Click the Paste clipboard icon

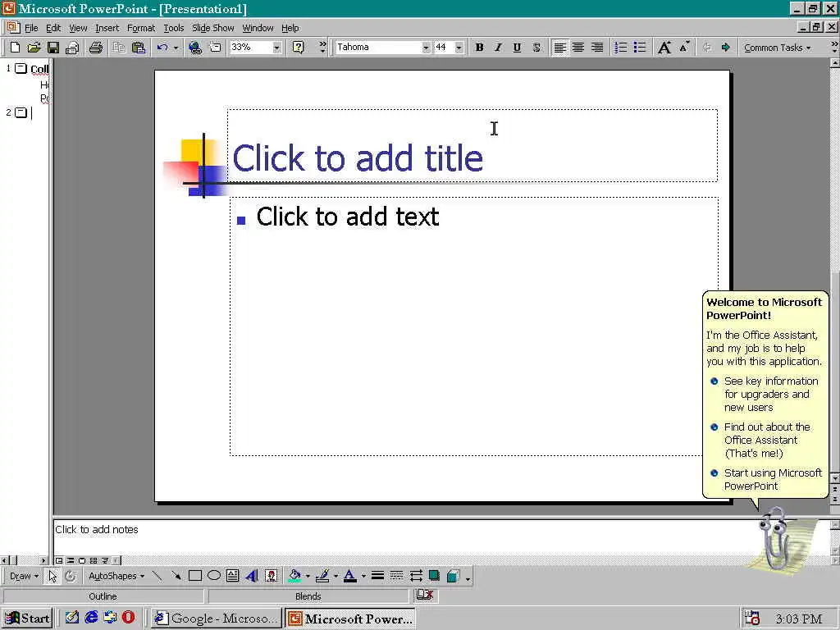pyautogui.click(x=138, y=48)
